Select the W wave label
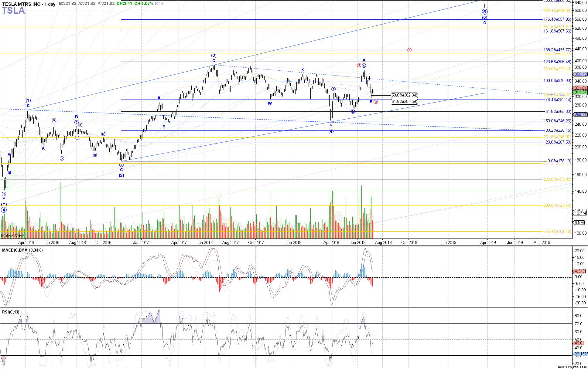This screenshot has width=588, height=369. click(x=270, y=103)
